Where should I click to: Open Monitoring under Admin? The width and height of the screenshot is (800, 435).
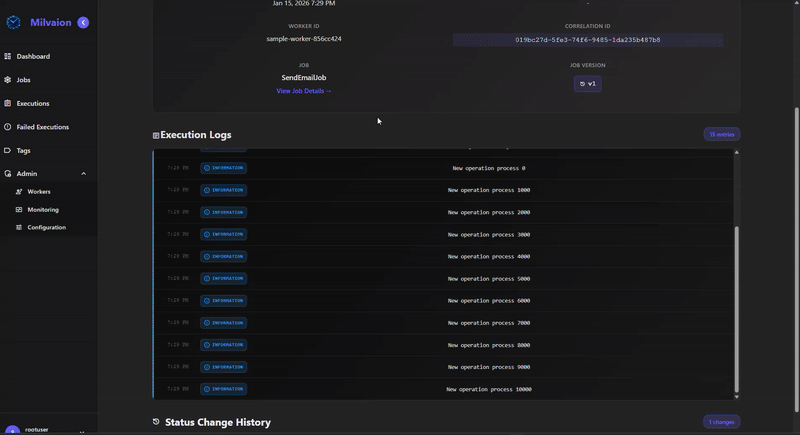pyautogui.click(x=43, y=210)
